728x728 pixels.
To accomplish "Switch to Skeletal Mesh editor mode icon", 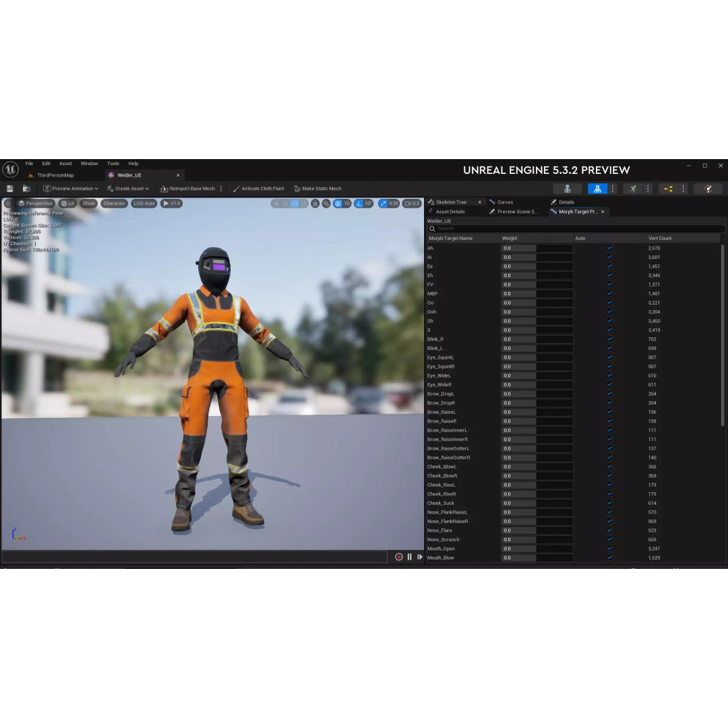I will pyautogui.click(x=597, y=189).
